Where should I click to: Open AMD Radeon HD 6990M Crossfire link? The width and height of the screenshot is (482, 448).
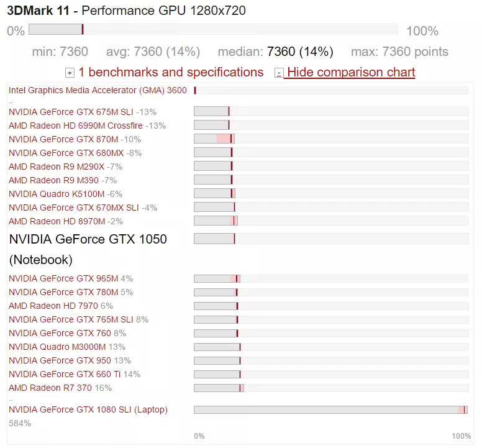pyautogui.click(x=76, y=126)
